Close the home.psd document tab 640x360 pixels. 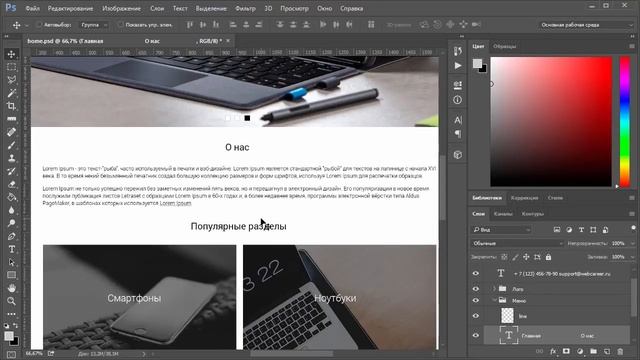(228, 41)
